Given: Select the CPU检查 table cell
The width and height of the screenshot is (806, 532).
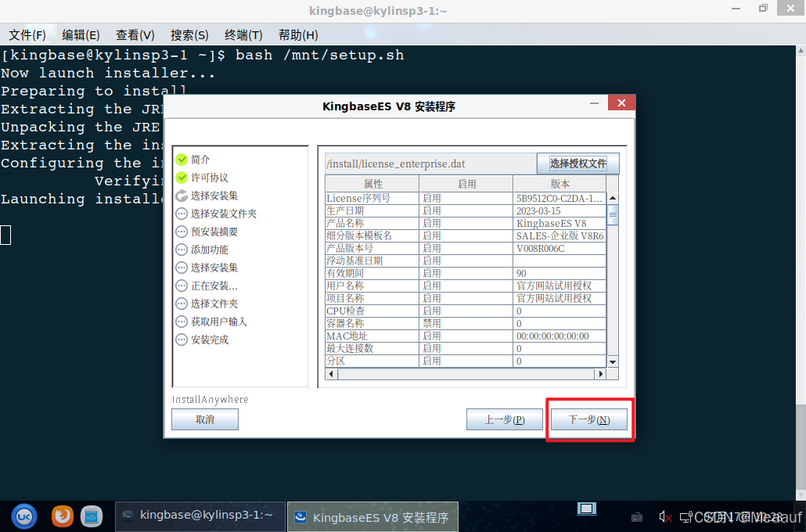Looking at the screenshot, I should [x=372, y=311].
